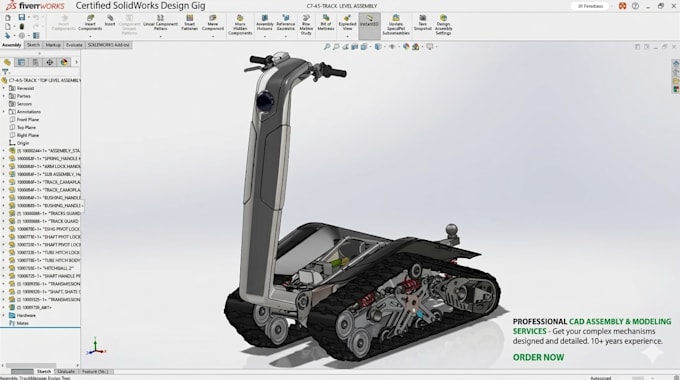Select the Move Component tool

tap(212, 23)
